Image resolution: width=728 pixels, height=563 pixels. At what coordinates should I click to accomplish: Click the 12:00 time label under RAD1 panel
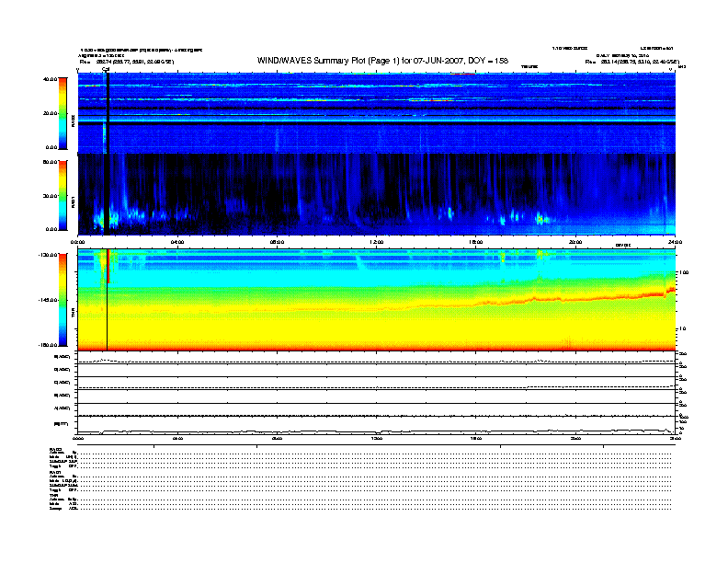pos(377,242)
